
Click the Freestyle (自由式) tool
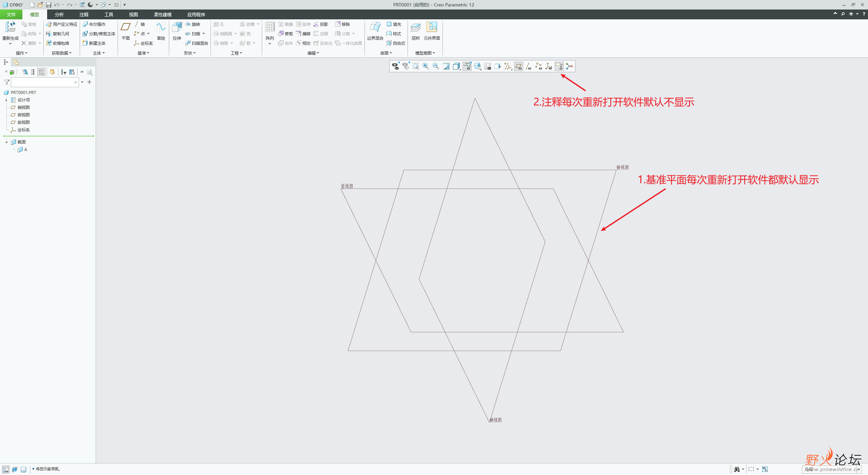396,43
